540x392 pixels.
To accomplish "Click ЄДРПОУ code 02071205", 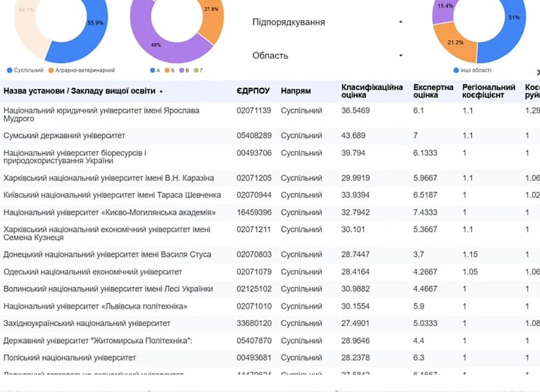I will tap(254, 178).
